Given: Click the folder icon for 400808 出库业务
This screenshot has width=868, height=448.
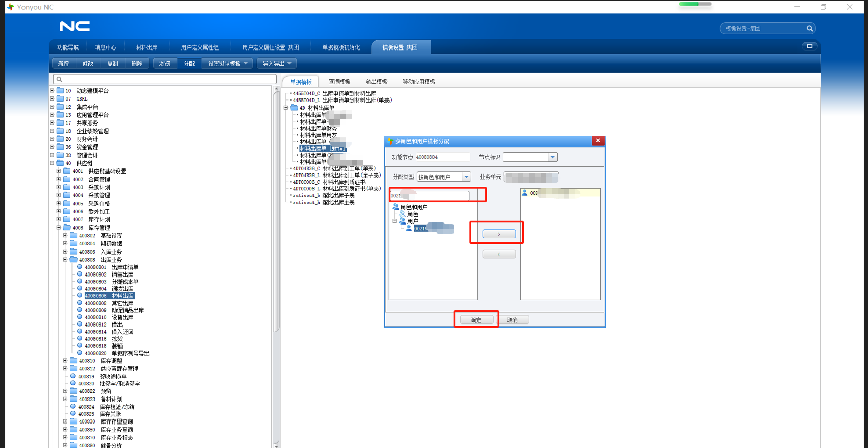Looking at the screenshot, I should pyautogui.click(x=74, y=260).
